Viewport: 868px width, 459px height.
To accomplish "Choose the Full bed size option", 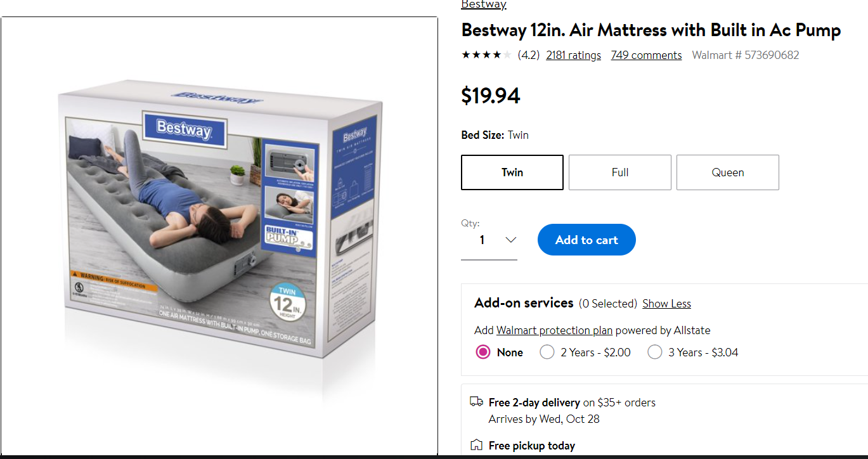I will pos(620,172).
